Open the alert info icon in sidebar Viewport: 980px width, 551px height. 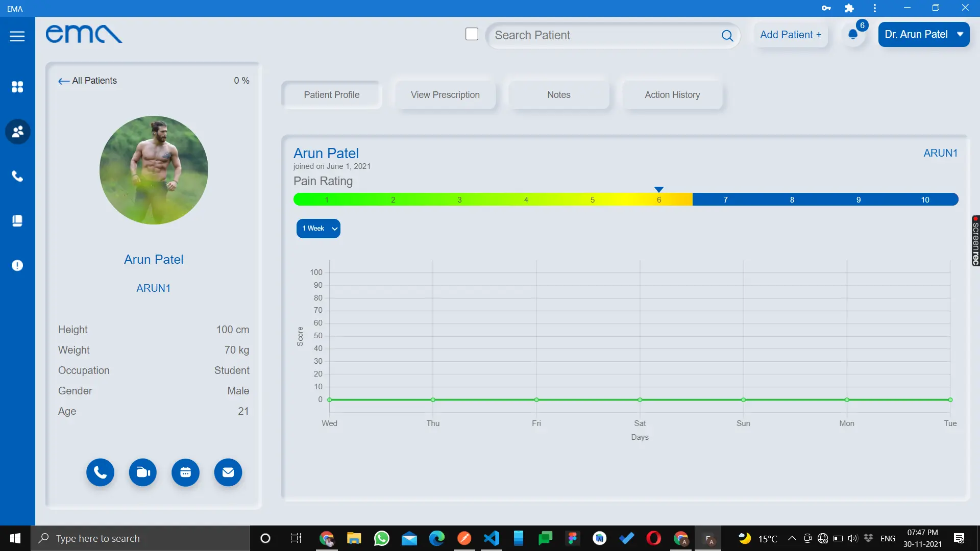(x=17, y=265)
